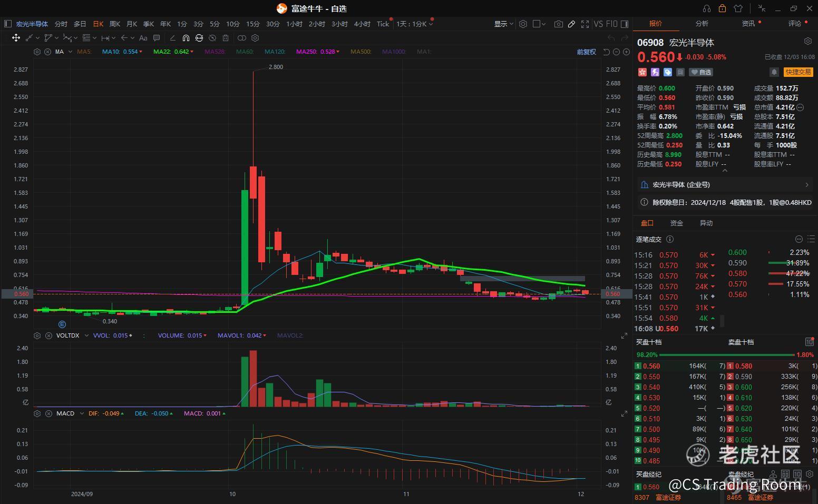Toggle MAVOL1 line visibility
818x504 pixels.
(x=242, y=335)
